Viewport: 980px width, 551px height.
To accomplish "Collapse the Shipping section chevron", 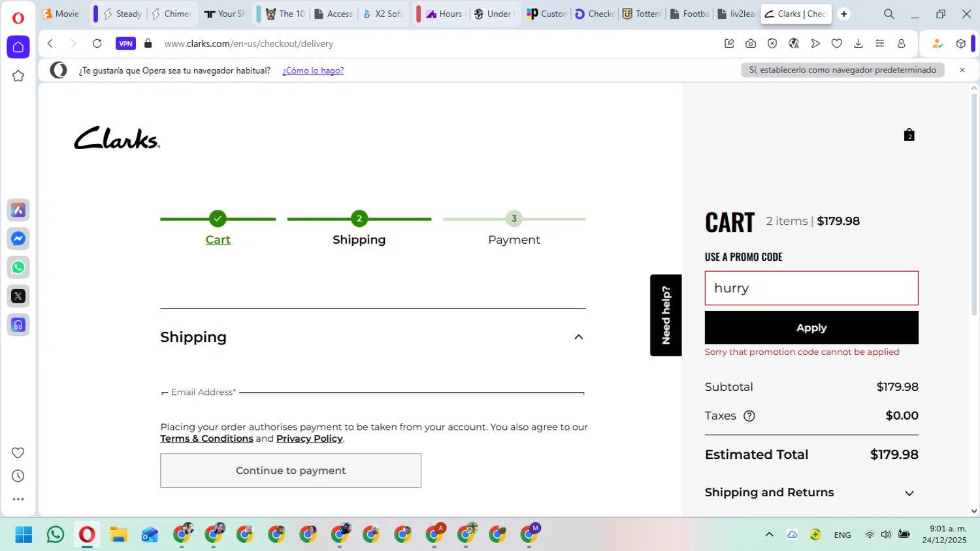I will pos(578,337).
